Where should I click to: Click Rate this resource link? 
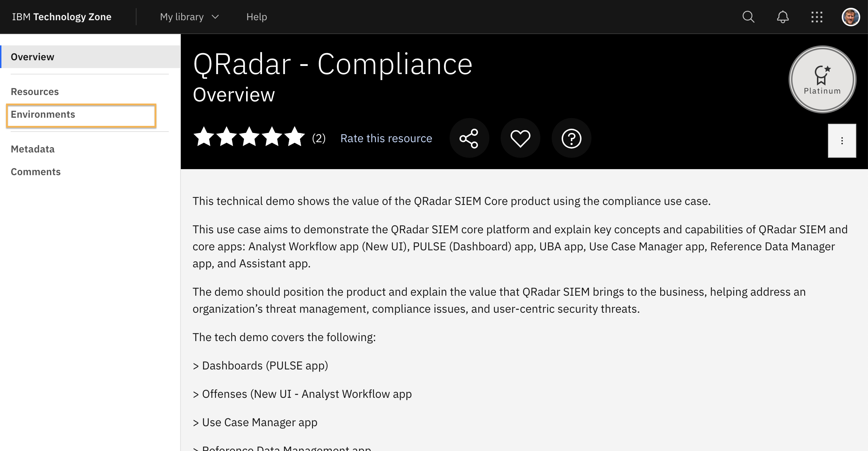pyautogui.click(x=386, y=138)
